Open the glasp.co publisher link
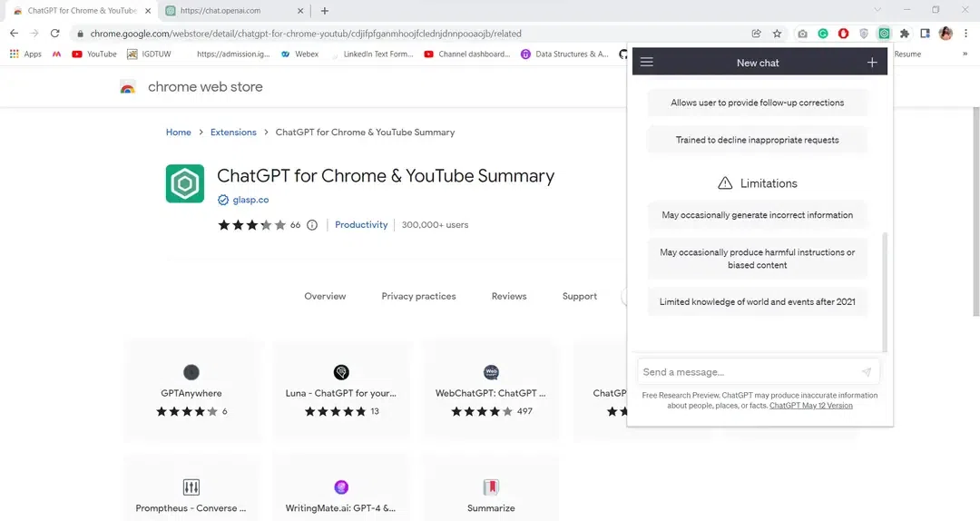The height and width of the screenshot is (521, 980). [x=250, y=201]
